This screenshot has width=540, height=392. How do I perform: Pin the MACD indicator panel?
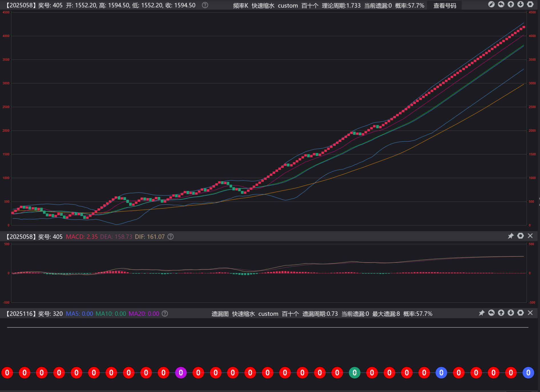pyautogui.click(x=511, y=236)
